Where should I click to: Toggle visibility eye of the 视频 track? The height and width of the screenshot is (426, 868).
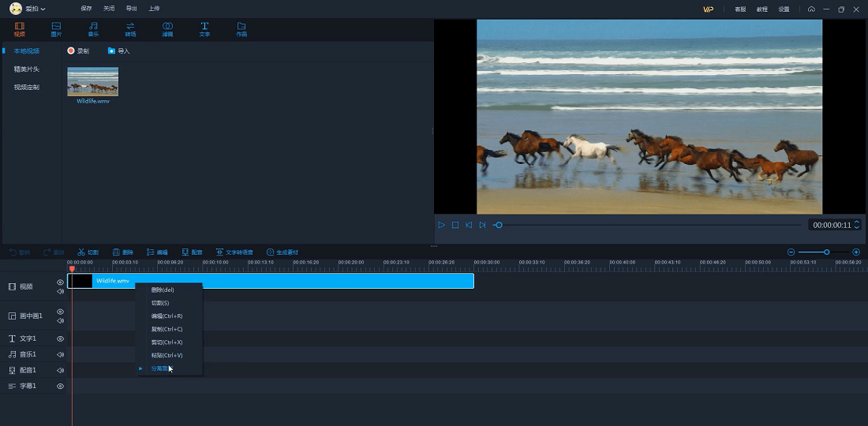click(x=60, y=282)
